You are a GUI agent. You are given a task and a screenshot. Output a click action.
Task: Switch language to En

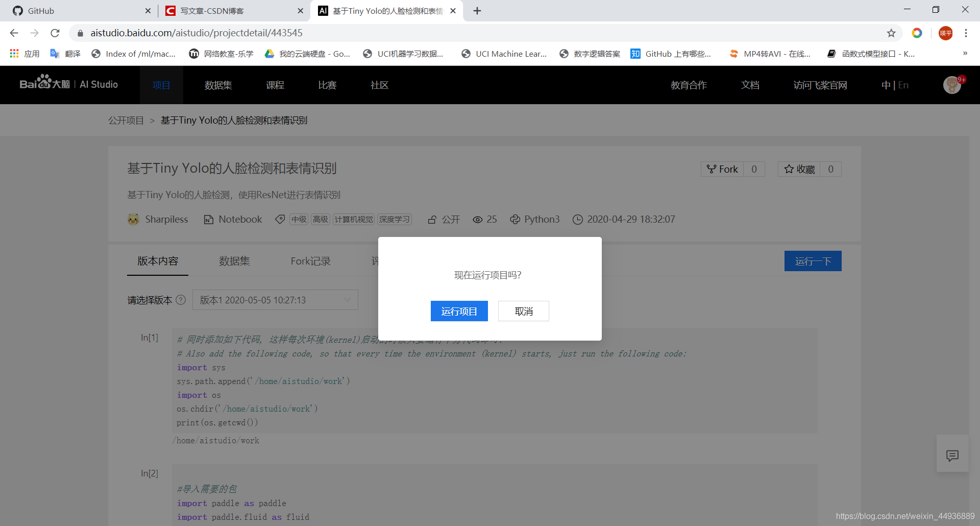coord(903,85)
